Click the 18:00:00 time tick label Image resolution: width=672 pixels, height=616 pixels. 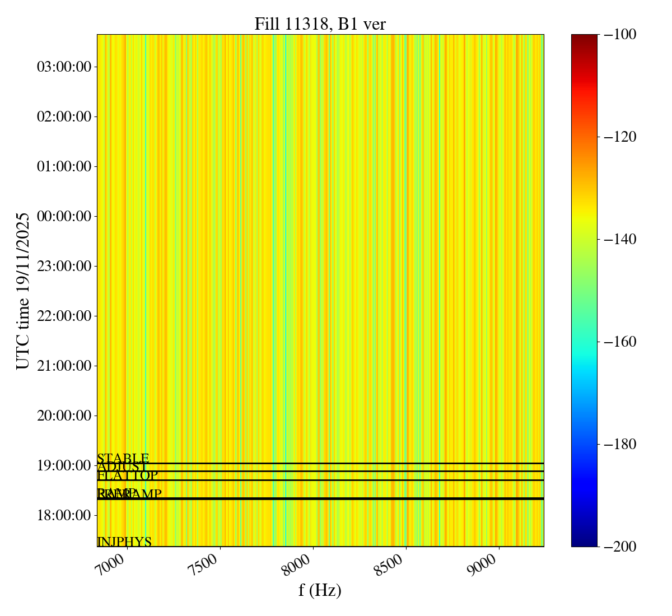(64, 515)
